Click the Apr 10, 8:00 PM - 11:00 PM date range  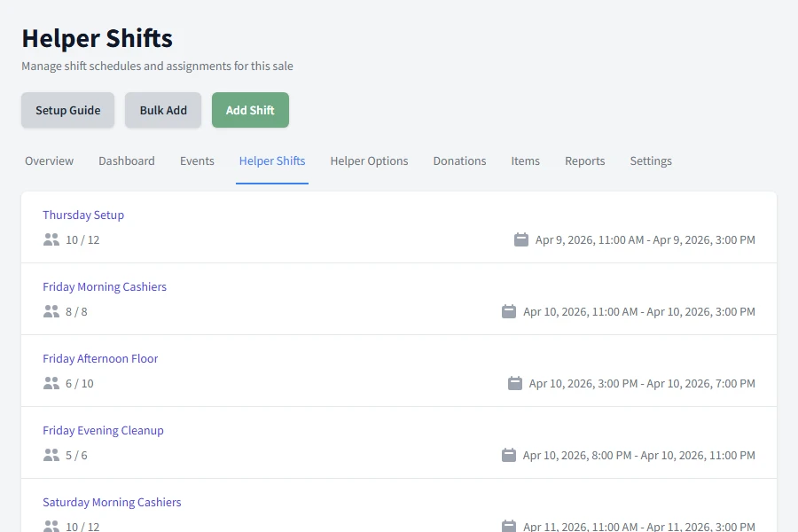pyautogui.click(x=639, y=455)
